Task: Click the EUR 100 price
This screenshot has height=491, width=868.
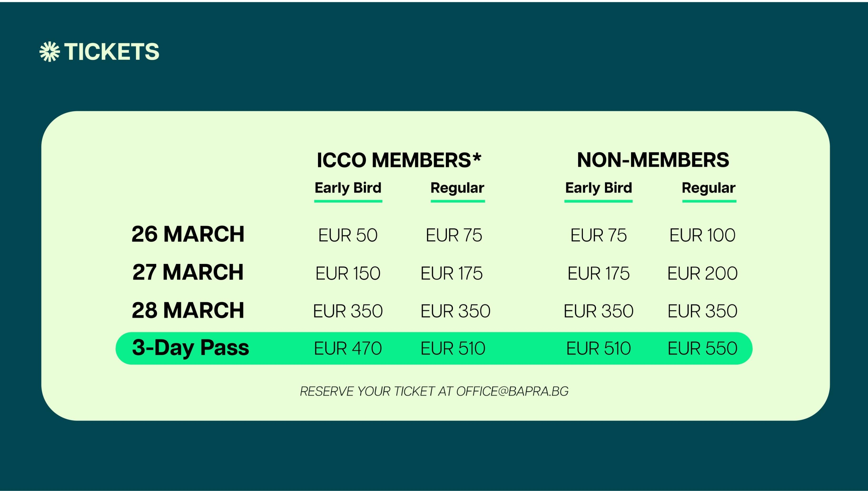Action: (x=702, y=235)
